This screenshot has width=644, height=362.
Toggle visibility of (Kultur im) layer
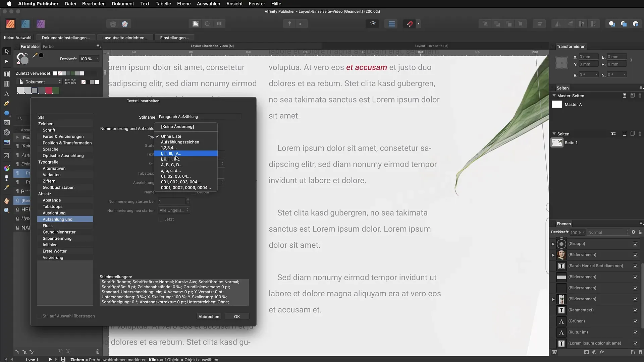(635, 333)
